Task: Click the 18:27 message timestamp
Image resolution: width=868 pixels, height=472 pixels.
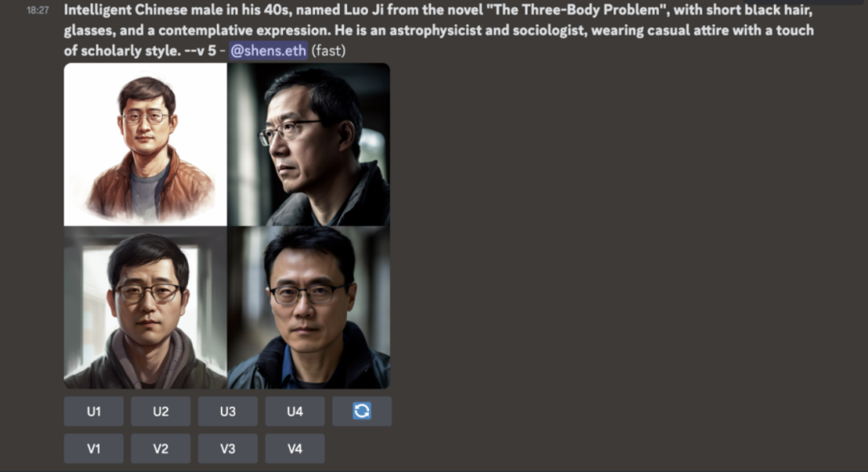Action: coord(38,10)
